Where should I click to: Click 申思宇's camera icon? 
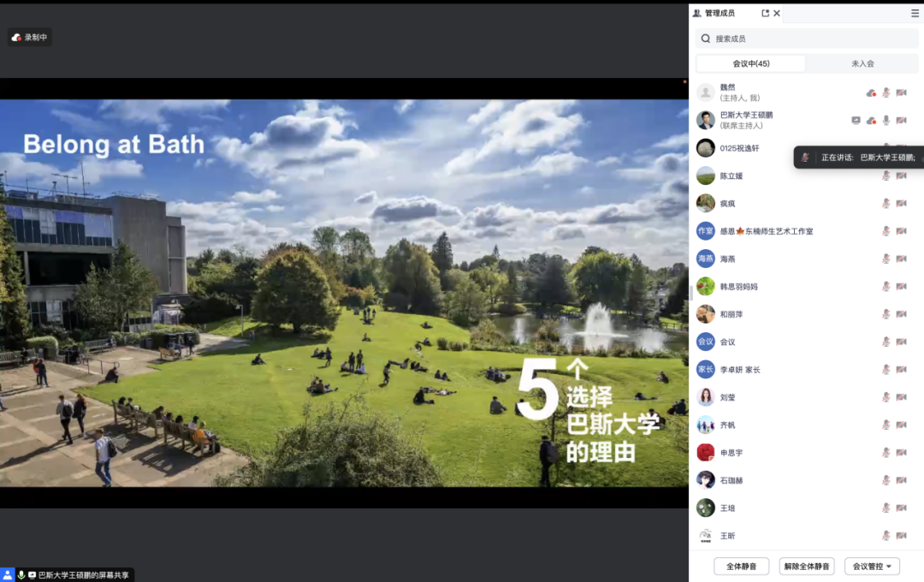[901, 453]
